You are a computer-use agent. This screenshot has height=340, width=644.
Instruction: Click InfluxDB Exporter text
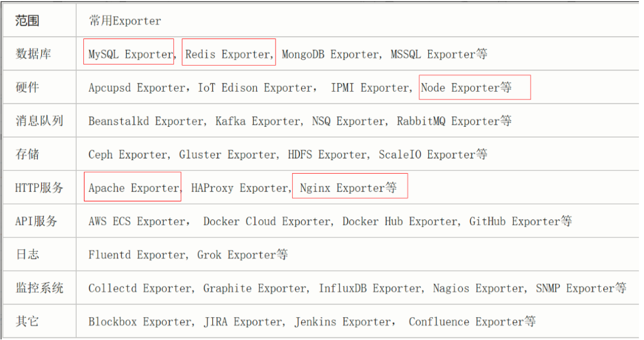pyautogui.click(x=370, y=288)
